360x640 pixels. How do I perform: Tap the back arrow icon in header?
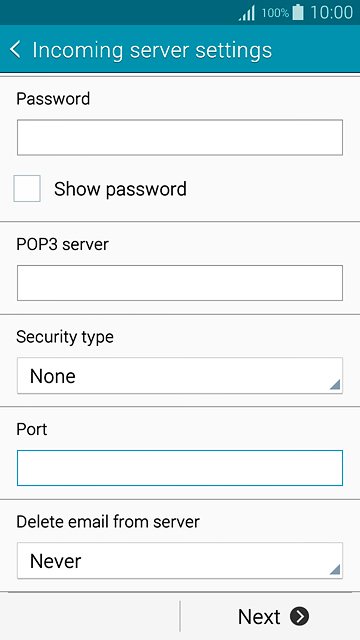[15, 50]
